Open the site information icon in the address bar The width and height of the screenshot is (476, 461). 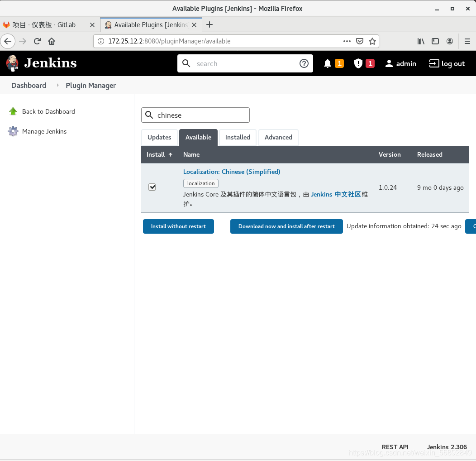coord(101,41)
